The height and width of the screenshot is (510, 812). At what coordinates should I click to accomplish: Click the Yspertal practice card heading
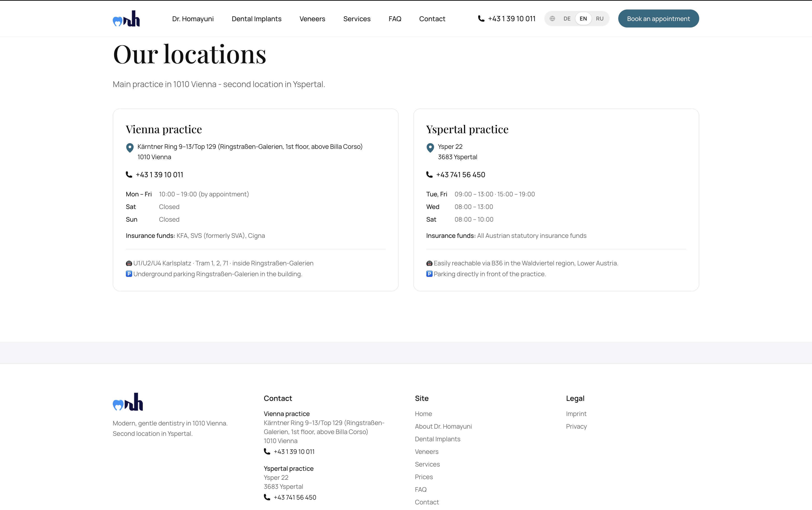(x=467, y=129)
